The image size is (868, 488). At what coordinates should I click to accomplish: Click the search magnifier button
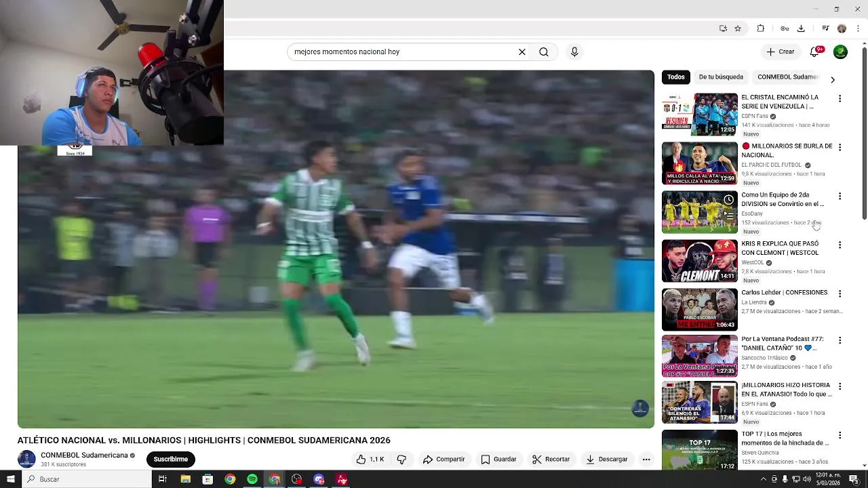(544, 52)
